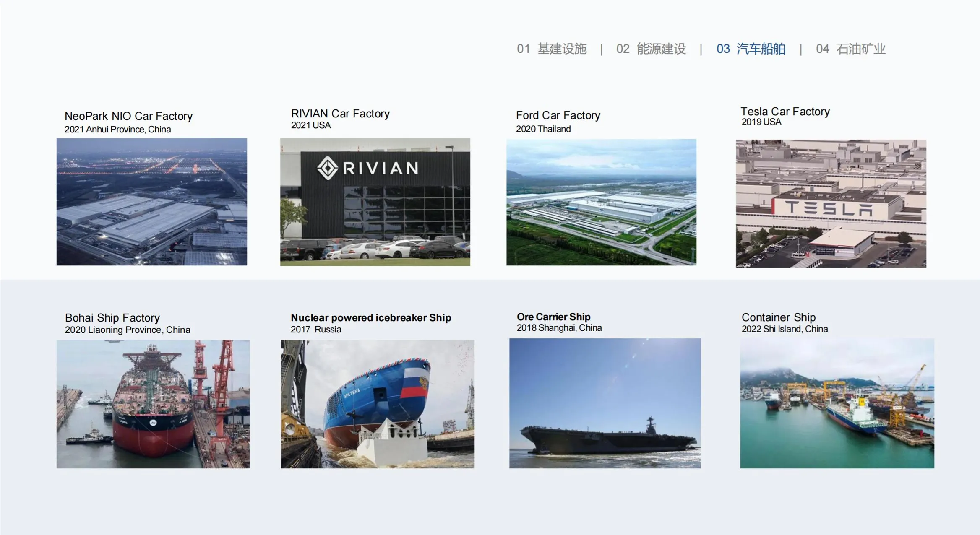Open the Ford Car Factory aerial photo

point(601,202)
